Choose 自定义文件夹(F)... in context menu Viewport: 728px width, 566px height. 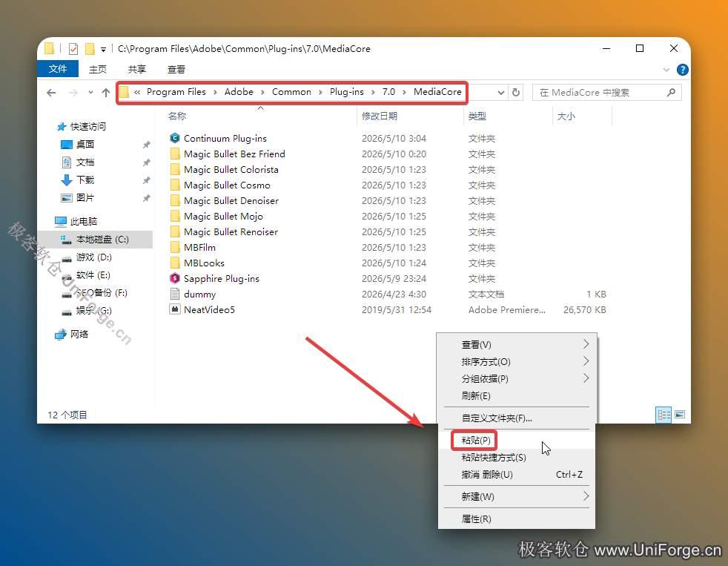[497, 418]
